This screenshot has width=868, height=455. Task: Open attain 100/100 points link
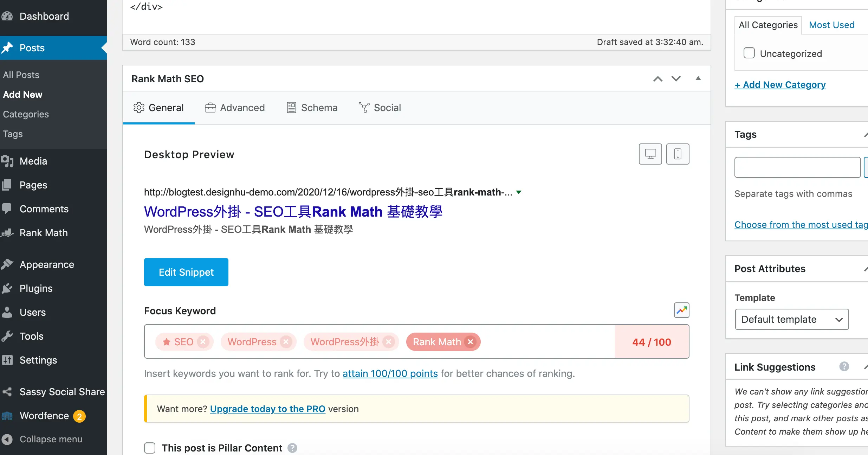point(390,373)
